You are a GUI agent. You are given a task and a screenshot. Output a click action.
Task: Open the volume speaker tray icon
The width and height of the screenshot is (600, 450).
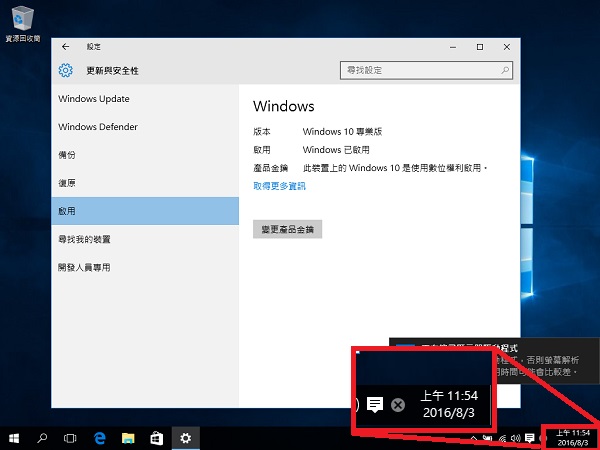(515, 438)
